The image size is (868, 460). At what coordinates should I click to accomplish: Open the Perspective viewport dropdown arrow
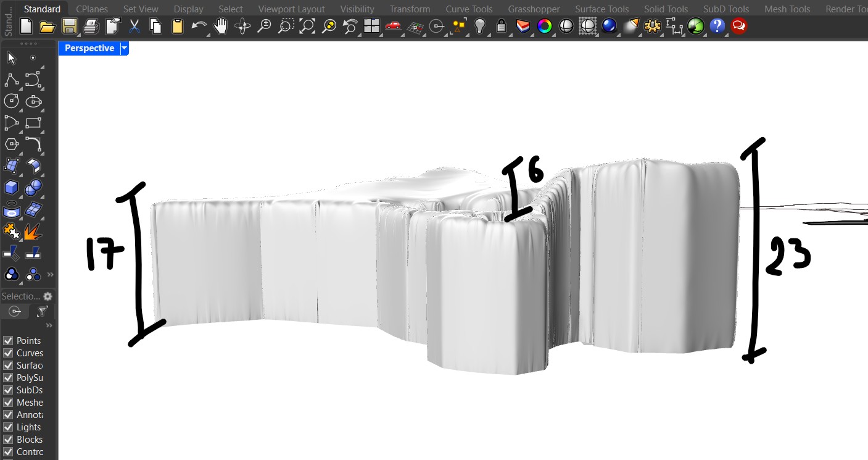click(x=125, y=48)
